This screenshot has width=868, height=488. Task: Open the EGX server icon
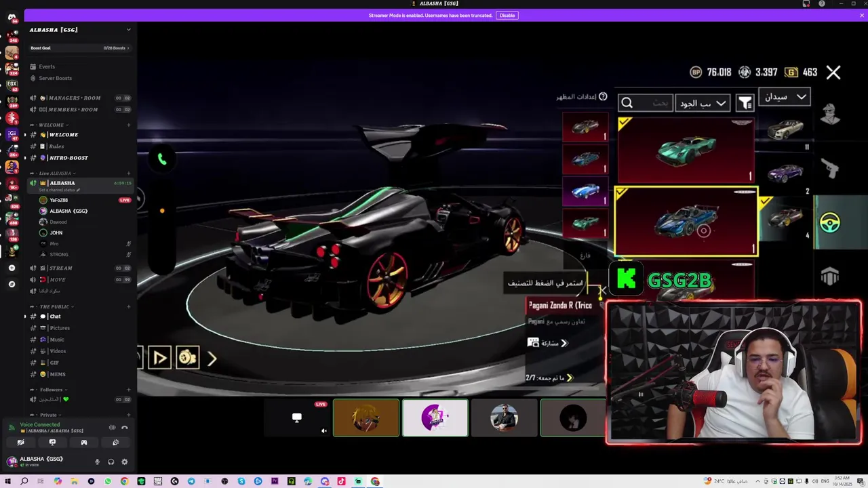(12, 85)
